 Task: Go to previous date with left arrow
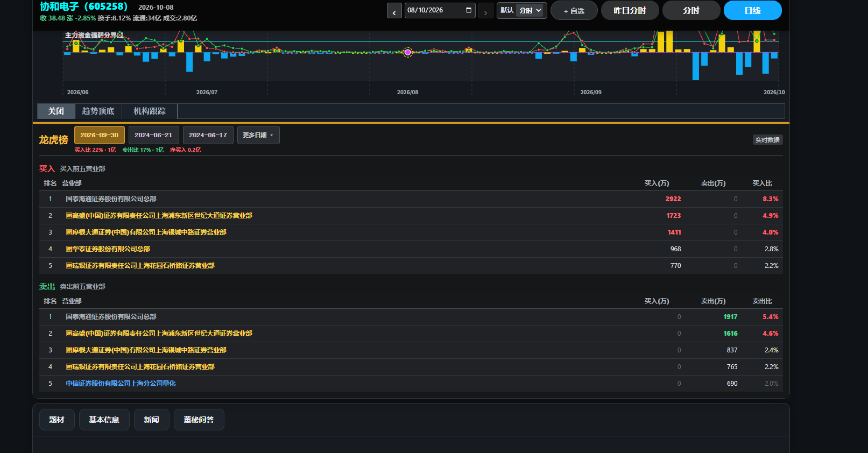(x=394, y=11)
